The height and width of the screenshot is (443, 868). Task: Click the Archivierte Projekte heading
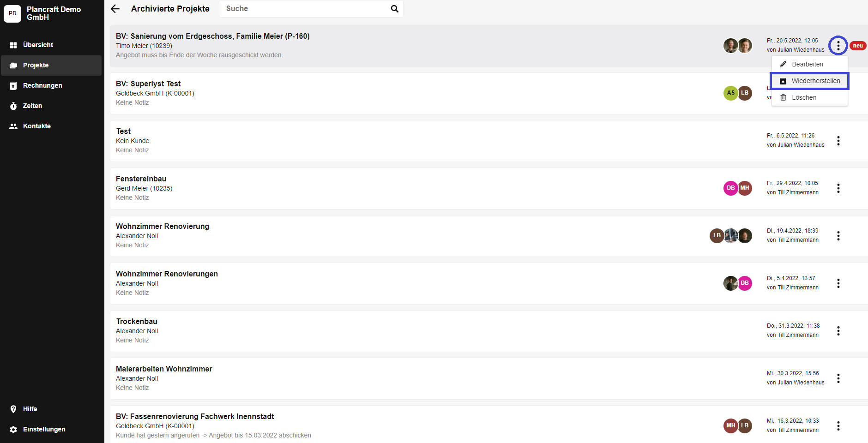click(x=170, y=9)
